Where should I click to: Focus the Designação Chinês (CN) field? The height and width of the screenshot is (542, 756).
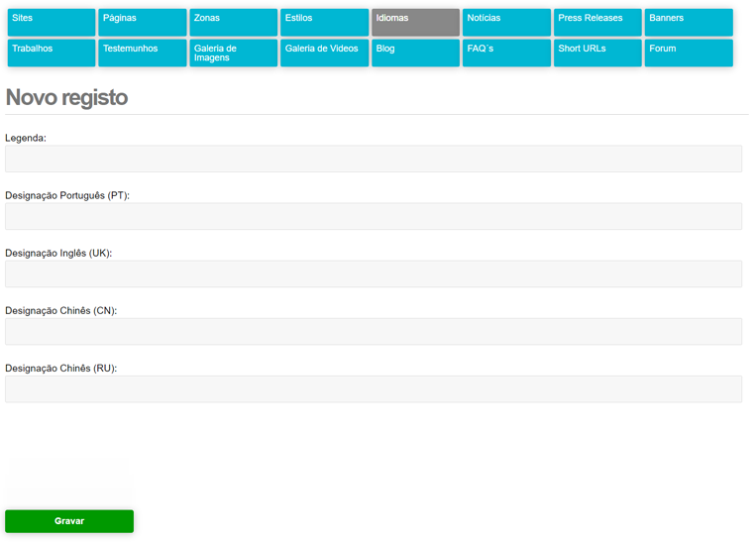coord(374,331)
